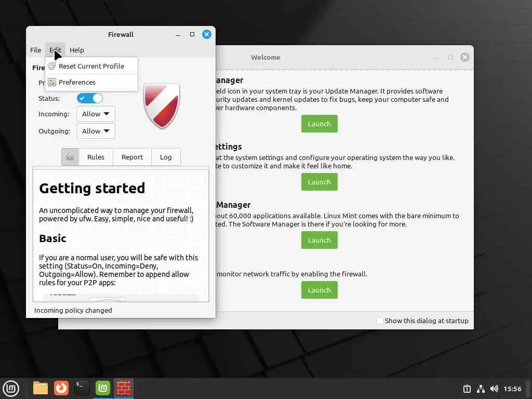Close the open Edit menu
The image size is (532, 399).
(x=55, y=50)
